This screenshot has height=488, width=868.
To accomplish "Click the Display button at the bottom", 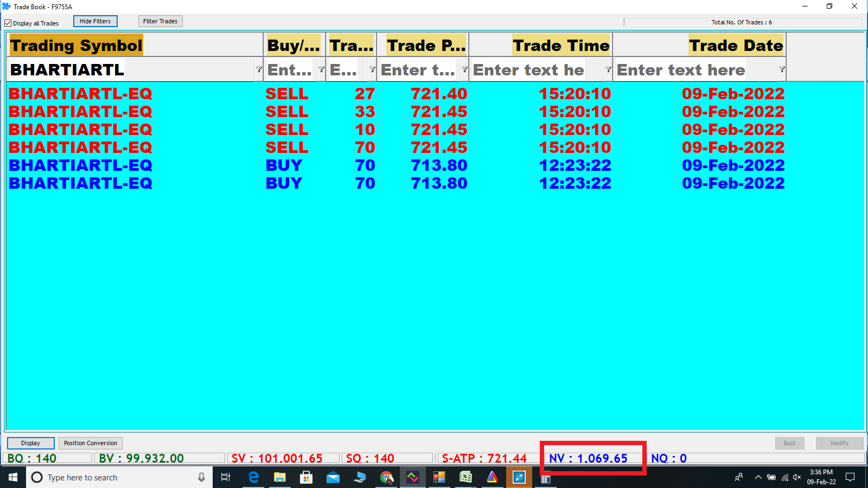I will tap(30, 443).
